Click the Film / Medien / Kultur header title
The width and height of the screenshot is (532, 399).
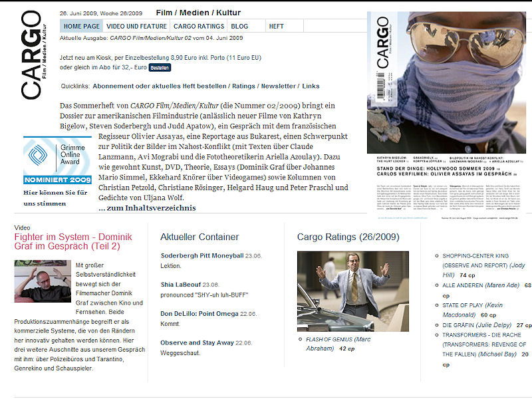(x=198, y=13)
